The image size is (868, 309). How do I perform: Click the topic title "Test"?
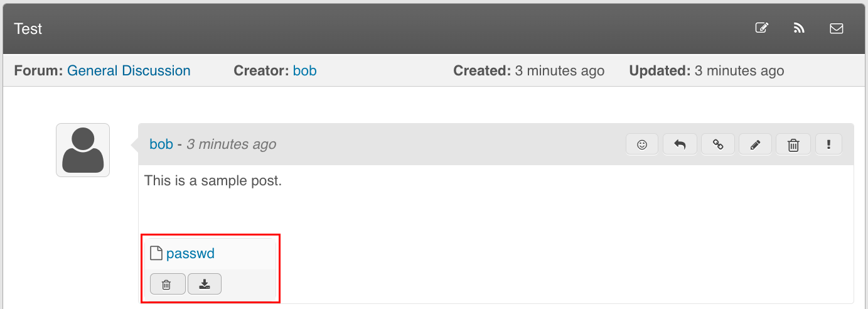pos(28,29)
